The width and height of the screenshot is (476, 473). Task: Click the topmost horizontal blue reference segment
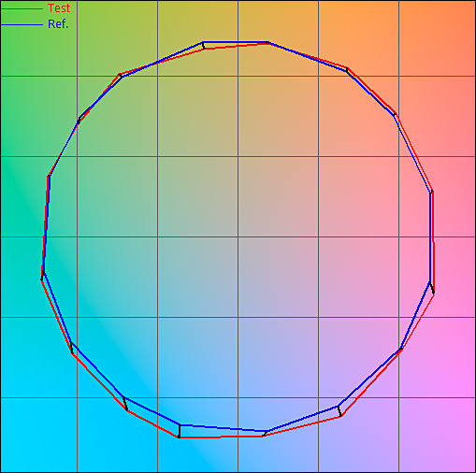click(236, 42)
